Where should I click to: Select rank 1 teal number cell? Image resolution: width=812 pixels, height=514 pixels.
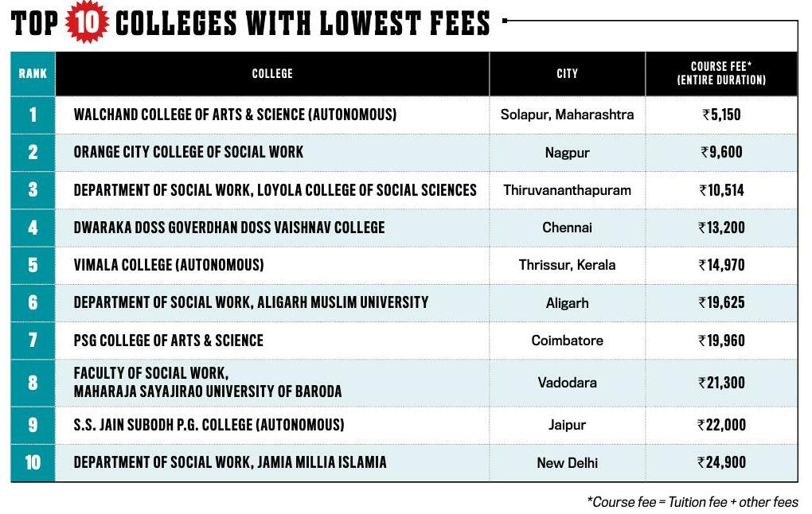click(33, 115)
